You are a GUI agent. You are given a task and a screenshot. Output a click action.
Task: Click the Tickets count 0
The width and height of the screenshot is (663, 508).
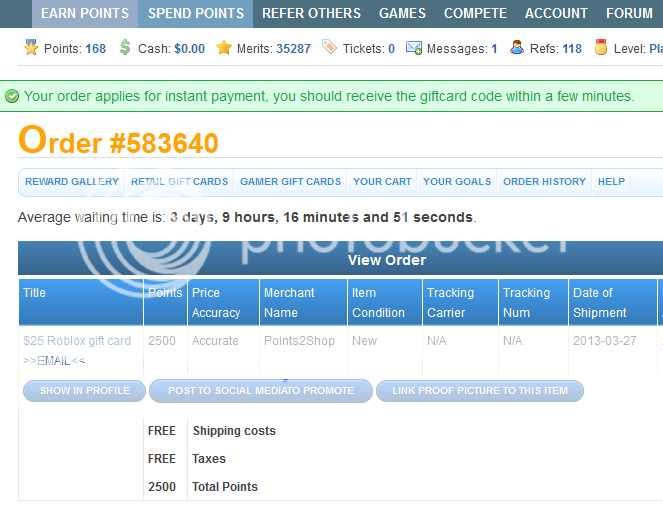click(392, 49)
